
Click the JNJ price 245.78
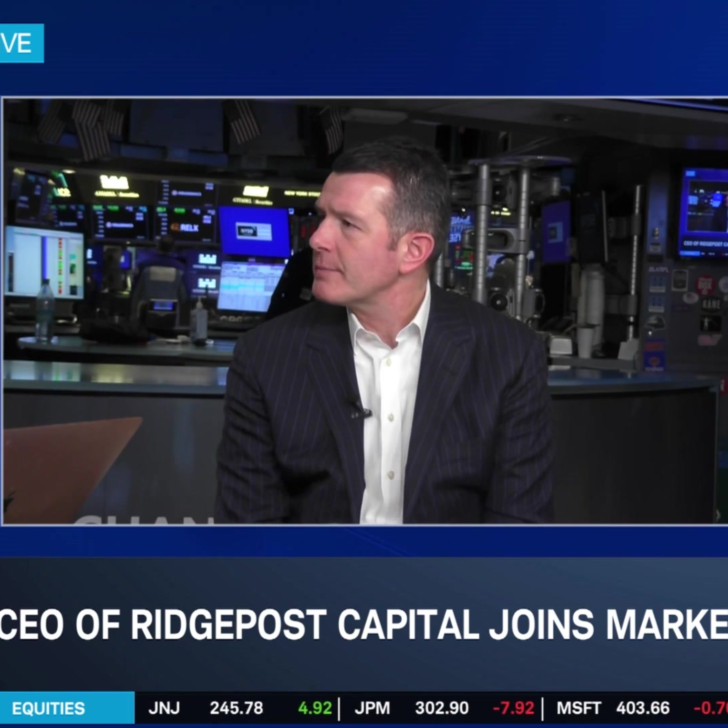[236, 708]
